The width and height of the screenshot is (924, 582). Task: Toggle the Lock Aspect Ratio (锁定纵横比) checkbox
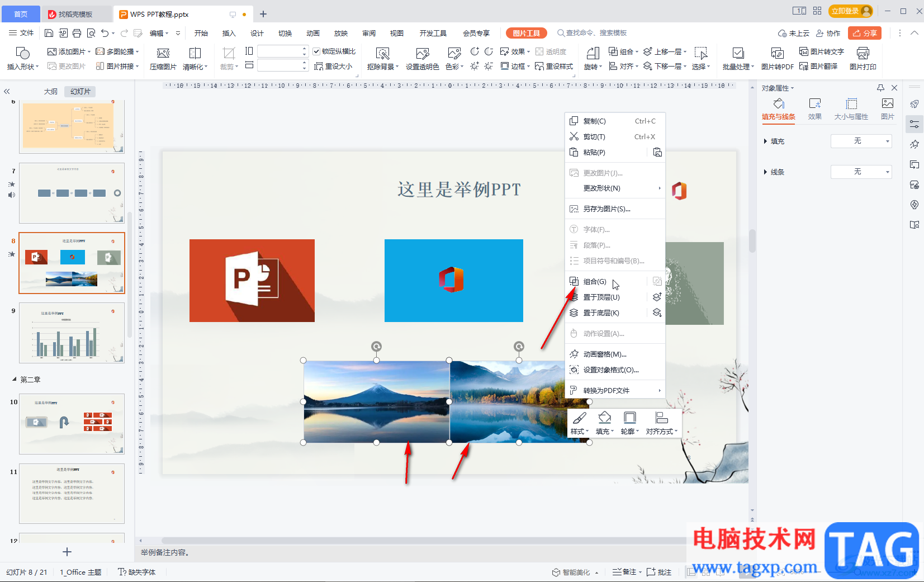pyautogui.click(x=316, y=51)
